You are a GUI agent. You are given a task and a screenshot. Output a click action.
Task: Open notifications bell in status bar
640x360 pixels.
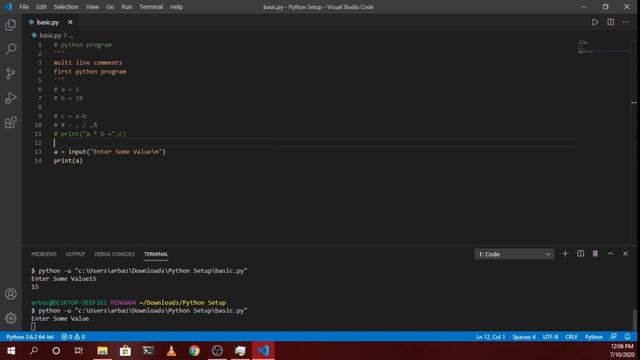click(x=627, y=337)
